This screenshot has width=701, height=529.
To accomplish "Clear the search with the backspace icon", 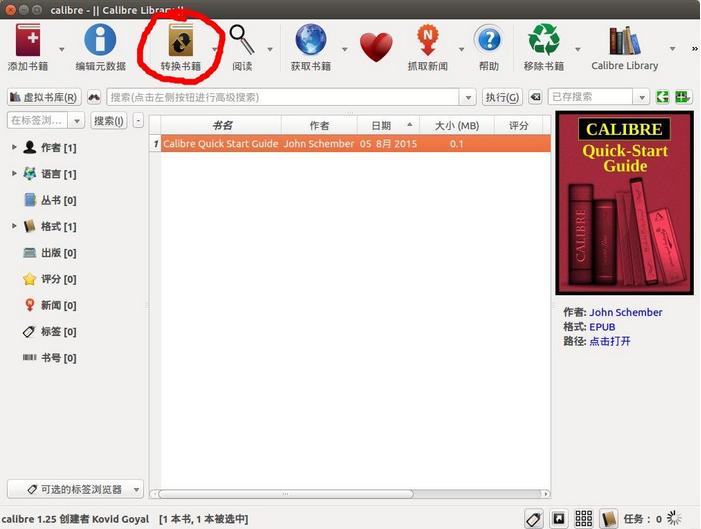I will coord(535,97).
